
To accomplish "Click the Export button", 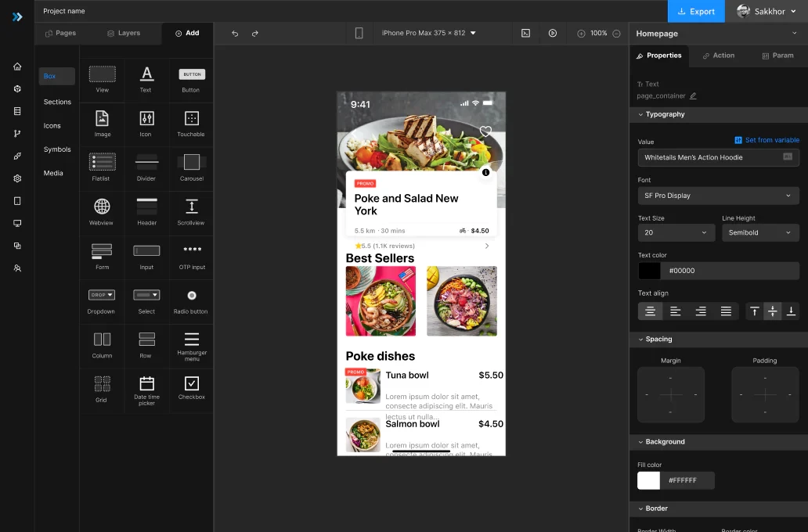I will click(x=696, y=11).
